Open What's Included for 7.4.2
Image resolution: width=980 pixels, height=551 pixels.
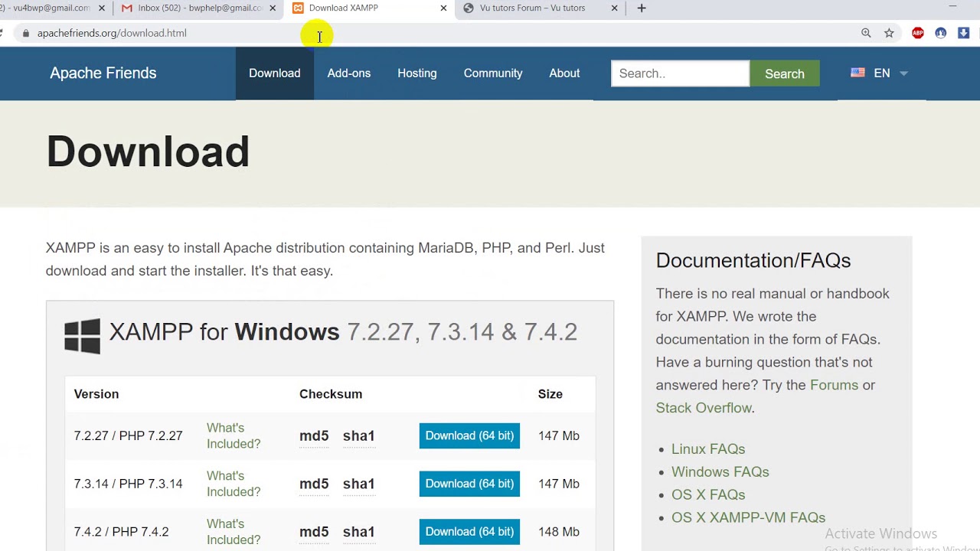(x=234, y=532)
